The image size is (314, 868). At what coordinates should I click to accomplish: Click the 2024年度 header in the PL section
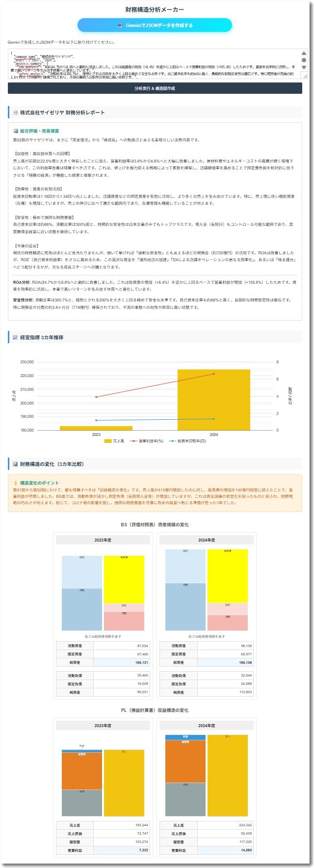(x=207, y=726)
